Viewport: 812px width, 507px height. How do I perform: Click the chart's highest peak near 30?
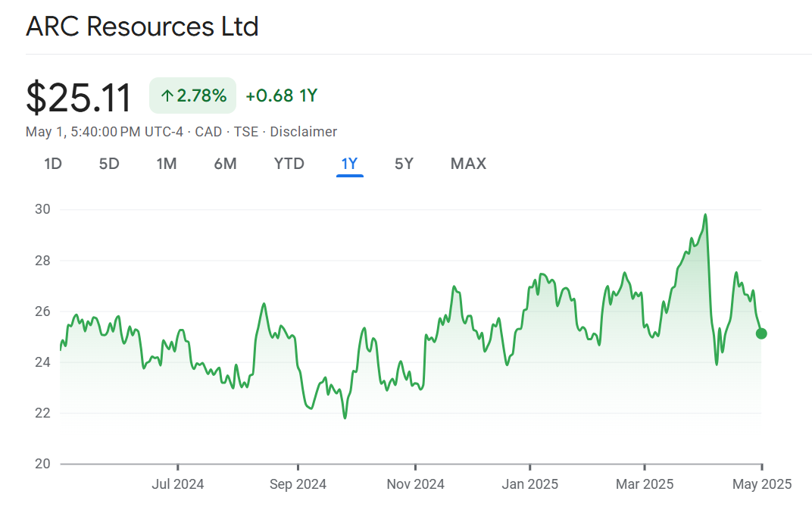(705, 215)
